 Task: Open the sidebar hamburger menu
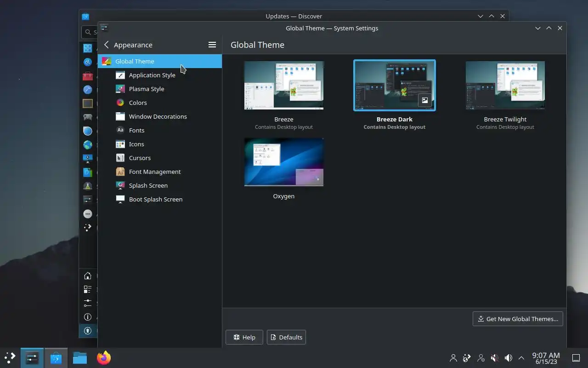coord(212,45)
